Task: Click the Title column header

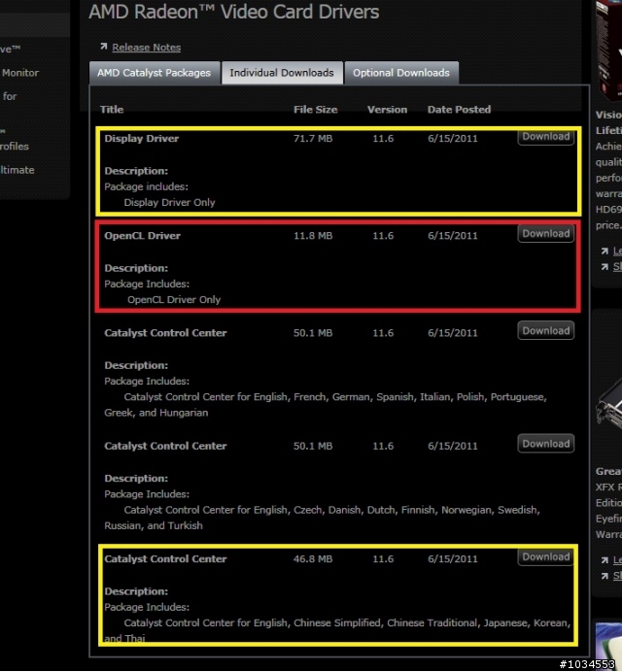Action: click(x=112, y=110)
